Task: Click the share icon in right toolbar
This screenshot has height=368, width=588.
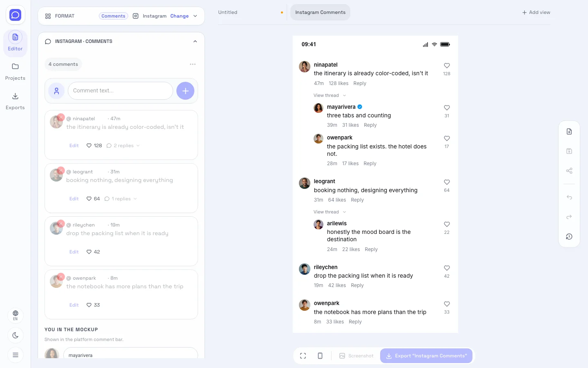Action: click(x=569, y=171)
